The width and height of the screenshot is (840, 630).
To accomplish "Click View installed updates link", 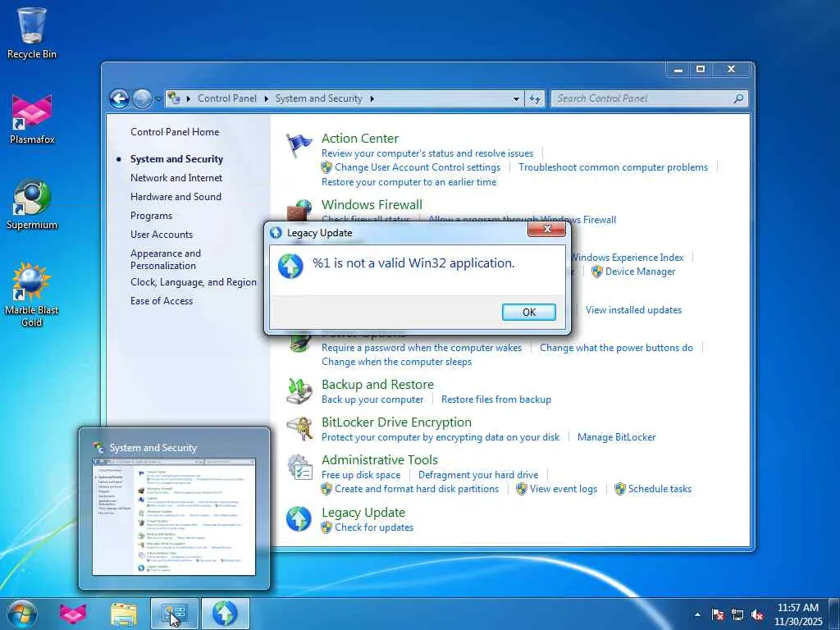I will [633, 310].
